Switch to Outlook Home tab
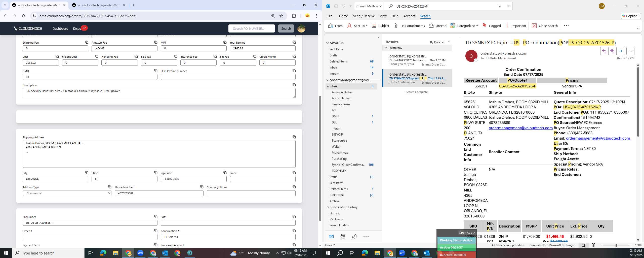Screen dimensions: 644x258 pos(343,16)
